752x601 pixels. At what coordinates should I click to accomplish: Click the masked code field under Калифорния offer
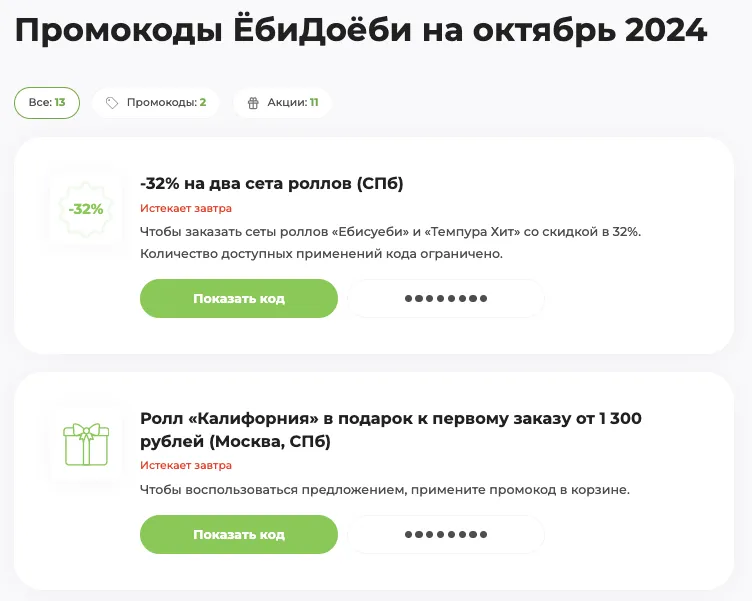tap(446, 534)
